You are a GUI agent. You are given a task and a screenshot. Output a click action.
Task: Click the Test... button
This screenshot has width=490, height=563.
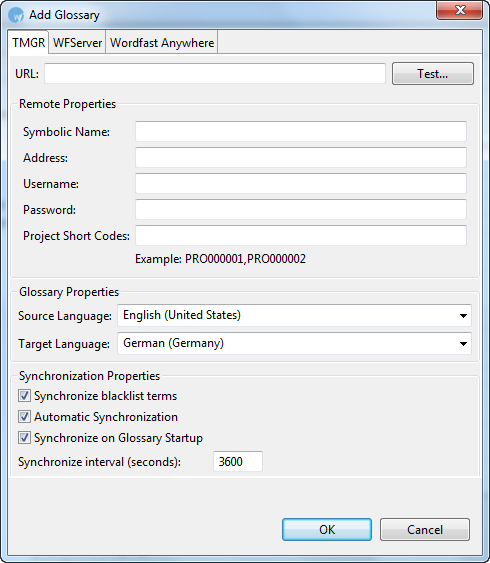point(433,74)
